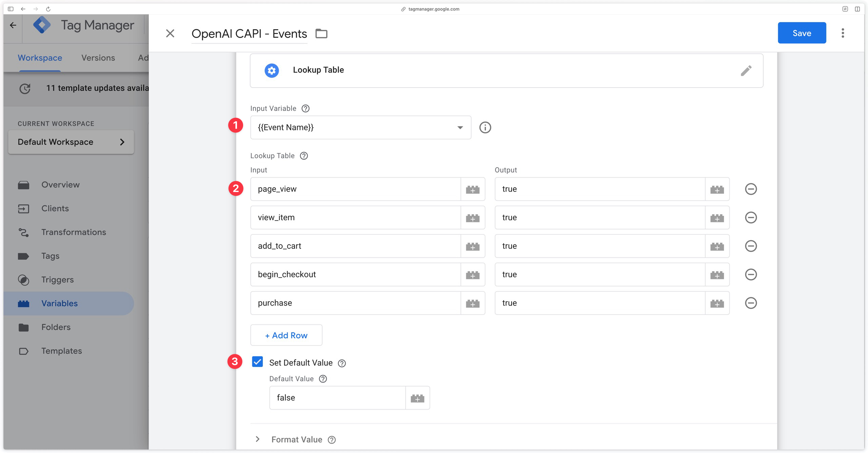Click output field of view_item row
The image size is (868, 453).
click(600, 218)
